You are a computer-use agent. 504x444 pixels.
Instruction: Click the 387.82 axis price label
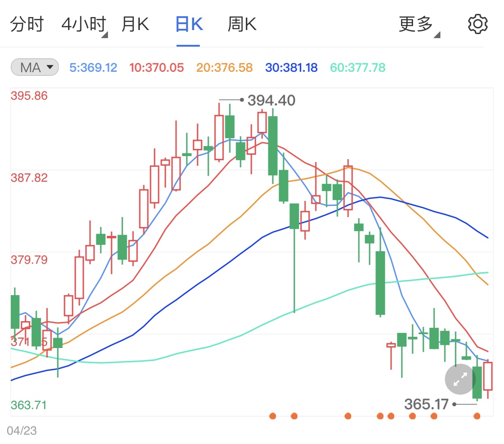coord(29,178)
